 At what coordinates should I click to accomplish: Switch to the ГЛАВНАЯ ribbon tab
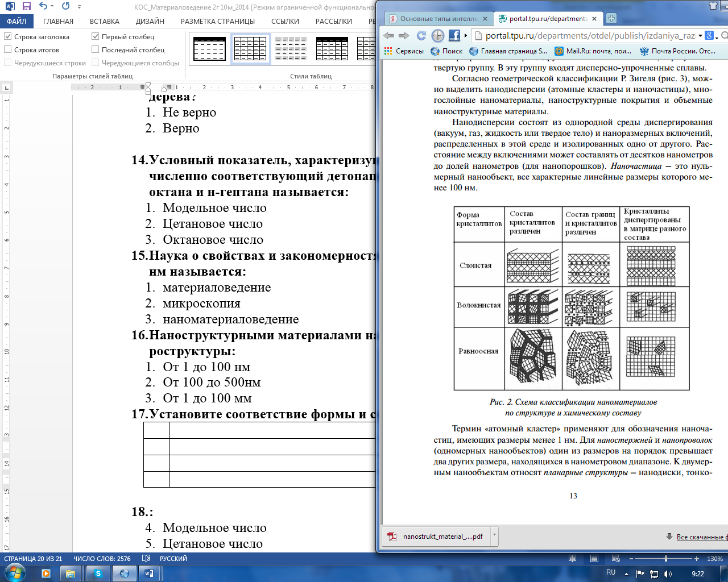point(58,21)
